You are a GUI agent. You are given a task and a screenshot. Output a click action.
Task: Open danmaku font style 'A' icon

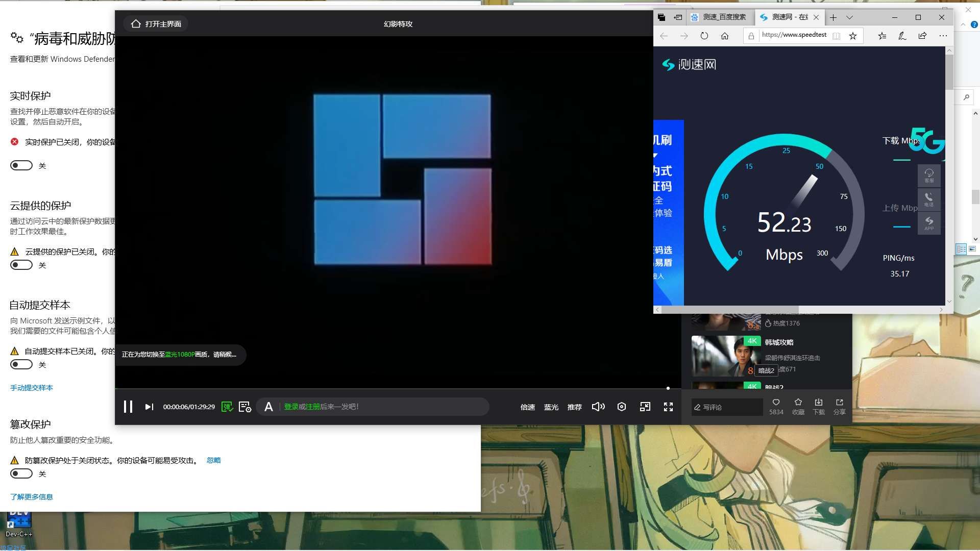point(268,407)
